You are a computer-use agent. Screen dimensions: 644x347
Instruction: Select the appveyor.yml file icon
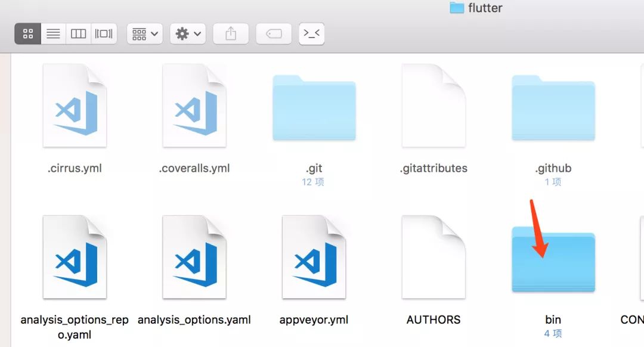(314, 257)
